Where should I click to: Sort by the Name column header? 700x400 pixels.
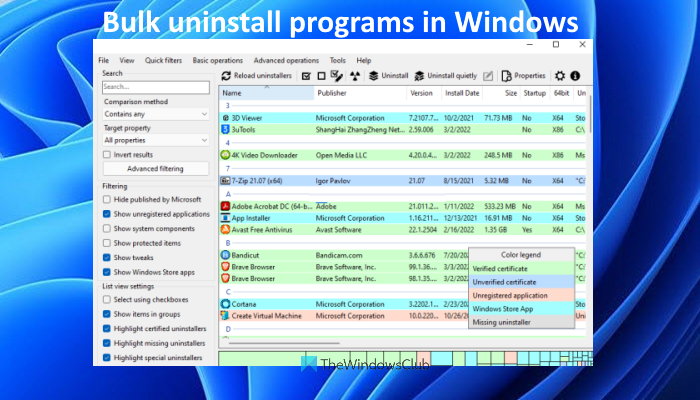pos(267,93)
